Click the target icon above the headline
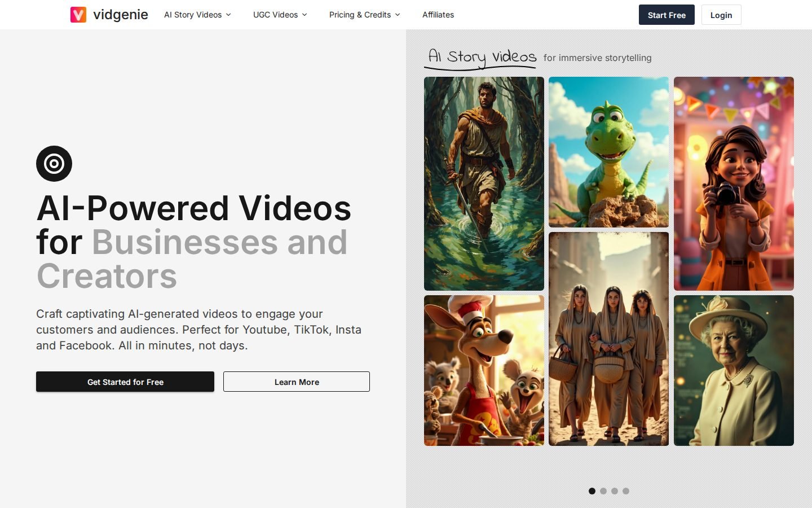This screenshot has height=508, width=812. click(x=54, y=164)
